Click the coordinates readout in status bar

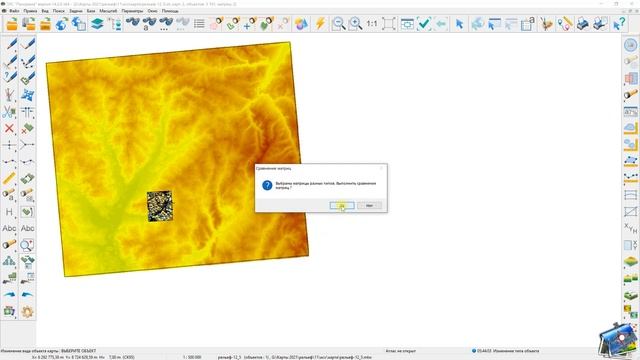[x=84, y=357]
